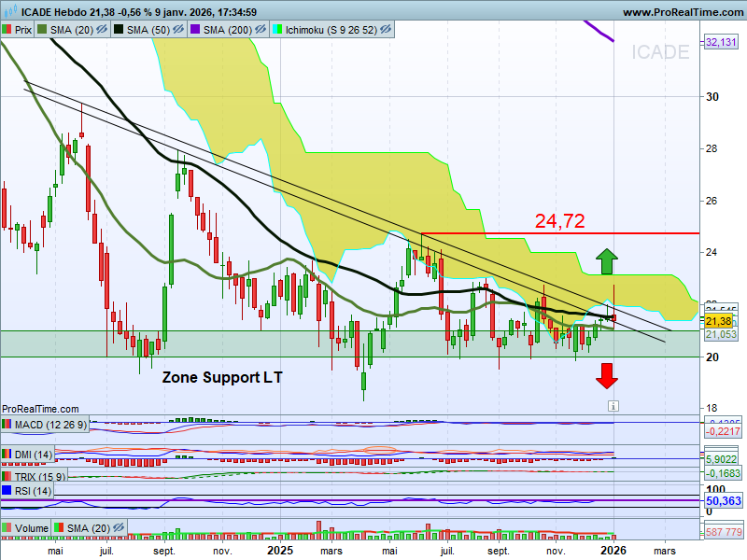Click the candlestick chart icon beside ICADE Hebdo
This screenshot has width=747, height=560.
pyautogui.click(x=10, y=11)
